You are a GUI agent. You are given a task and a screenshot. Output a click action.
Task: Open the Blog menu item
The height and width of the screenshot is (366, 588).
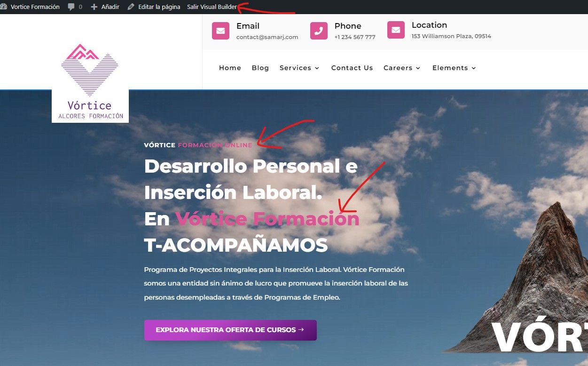tap(260, 68)
